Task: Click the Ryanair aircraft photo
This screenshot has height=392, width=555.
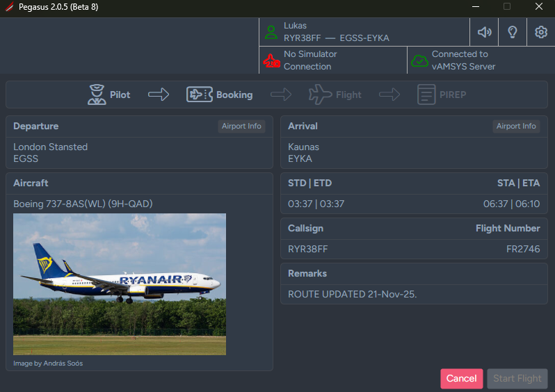Action: point(120,284)
